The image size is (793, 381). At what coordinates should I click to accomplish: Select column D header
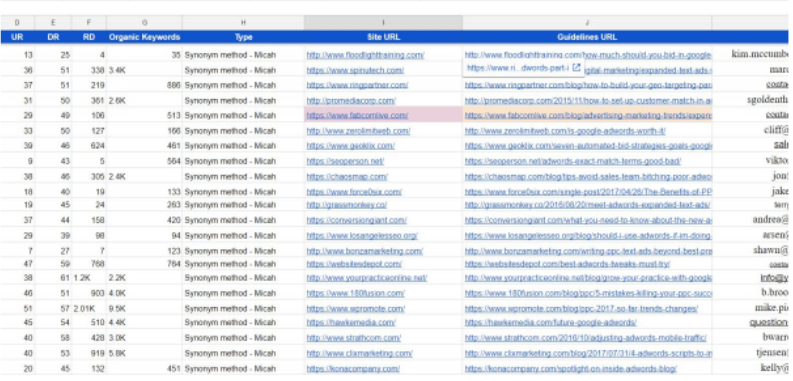tap(17, 23)
